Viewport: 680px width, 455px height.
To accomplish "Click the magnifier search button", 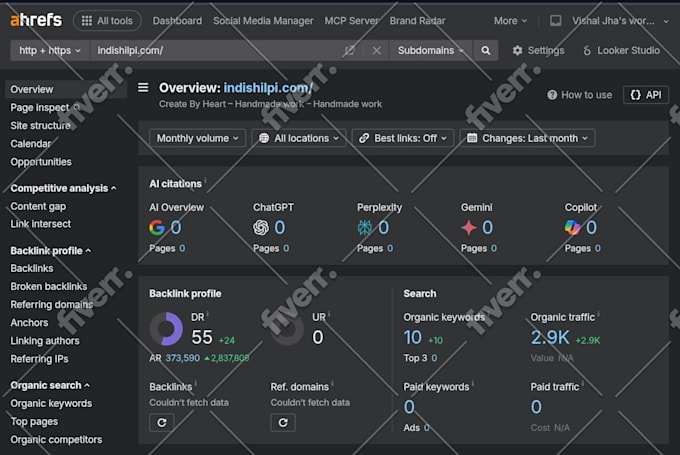I will [x=486, y=51].
